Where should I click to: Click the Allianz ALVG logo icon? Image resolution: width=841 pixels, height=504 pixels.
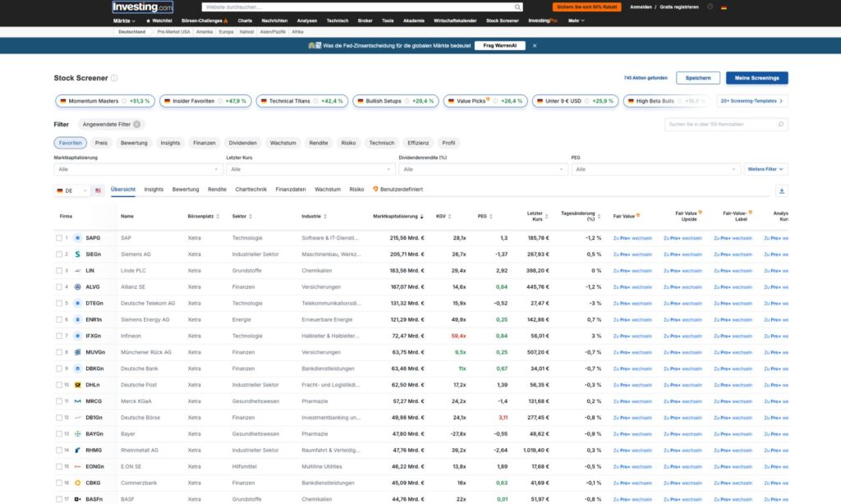77,286
